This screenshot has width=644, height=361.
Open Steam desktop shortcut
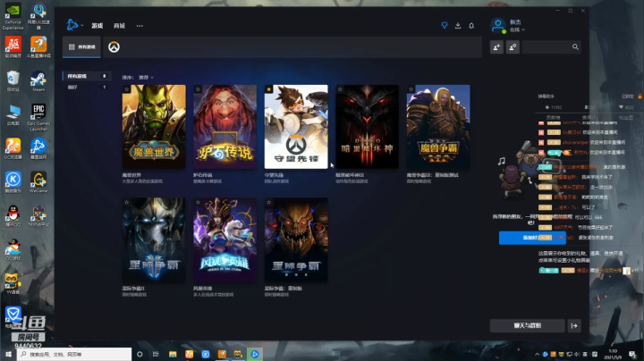tap(38, 81)
